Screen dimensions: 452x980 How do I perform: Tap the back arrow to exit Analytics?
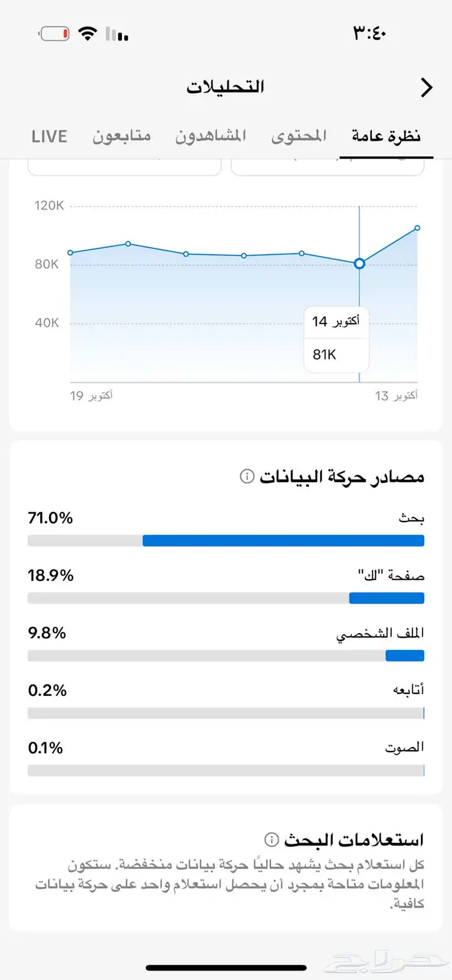click(x=427, y=87)
